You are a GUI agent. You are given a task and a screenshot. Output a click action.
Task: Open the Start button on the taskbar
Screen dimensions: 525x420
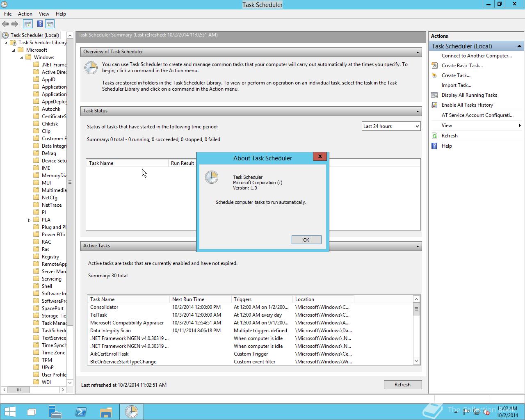(x=10, y=411)
